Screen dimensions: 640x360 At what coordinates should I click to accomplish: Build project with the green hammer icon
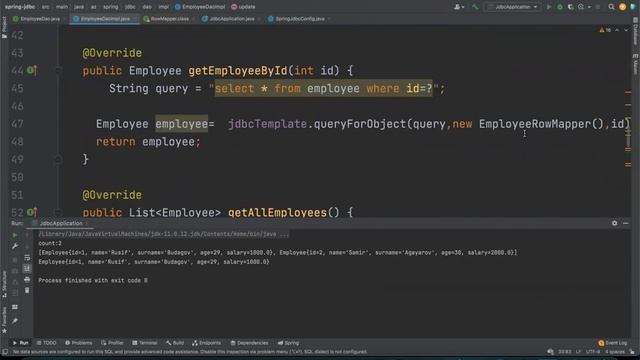pos(475,7)
